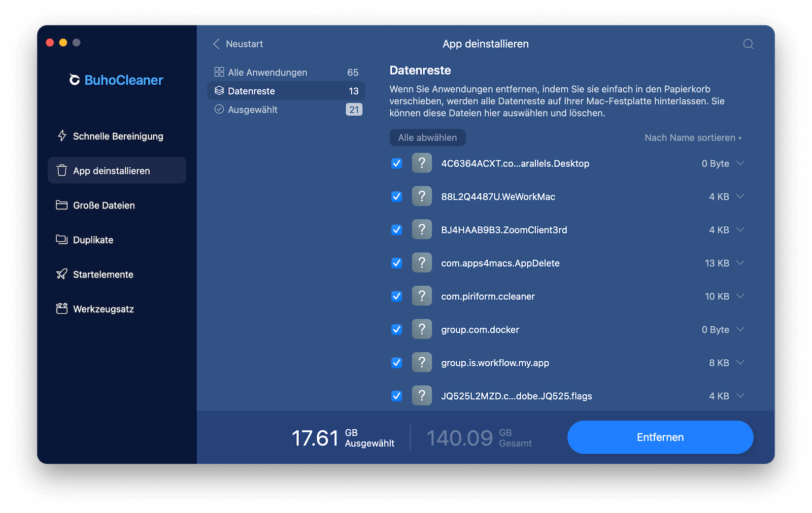Click the 17.61 GB Ausgewählt total
The width and height of the screenshot is (812, 513).
point(343,438)
